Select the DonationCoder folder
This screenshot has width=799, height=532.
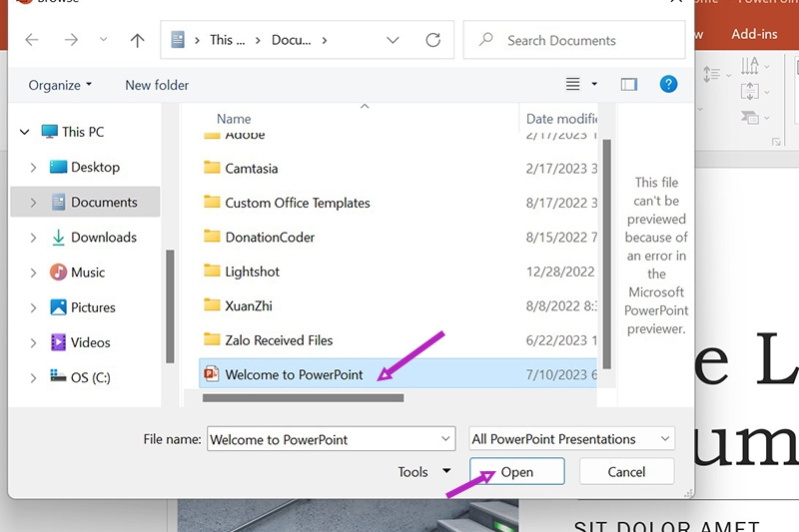(398, 238)
